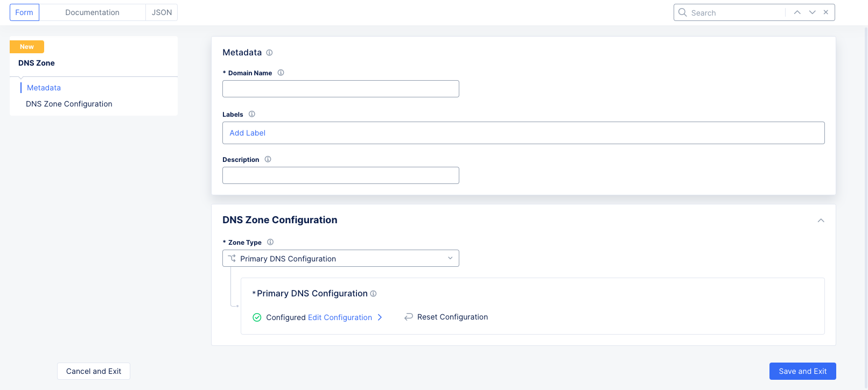Open Edit Configuration link

340,317
